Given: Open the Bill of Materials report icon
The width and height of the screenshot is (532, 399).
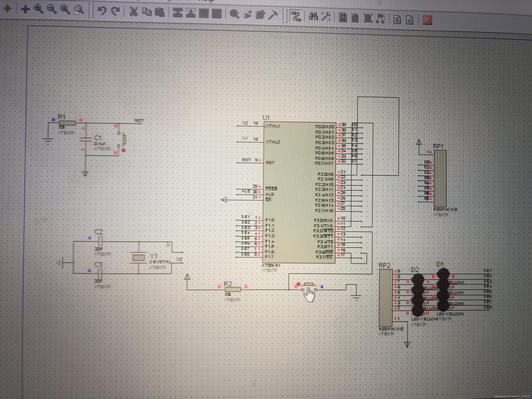Looking at the screenshot, I should point(397,20).
